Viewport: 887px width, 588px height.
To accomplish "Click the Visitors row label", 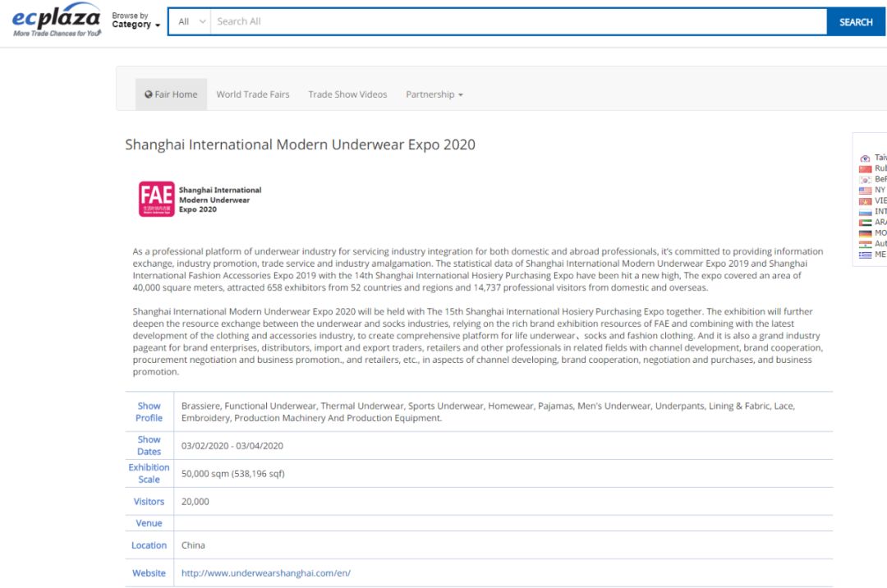I will click(x=149, y=502).
